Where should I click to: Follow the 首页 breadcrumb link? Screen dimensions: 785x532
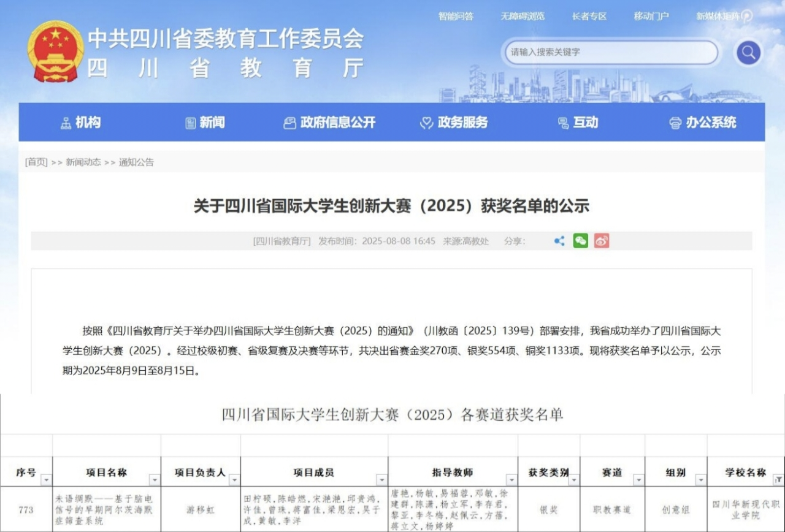tap(36, 162)
